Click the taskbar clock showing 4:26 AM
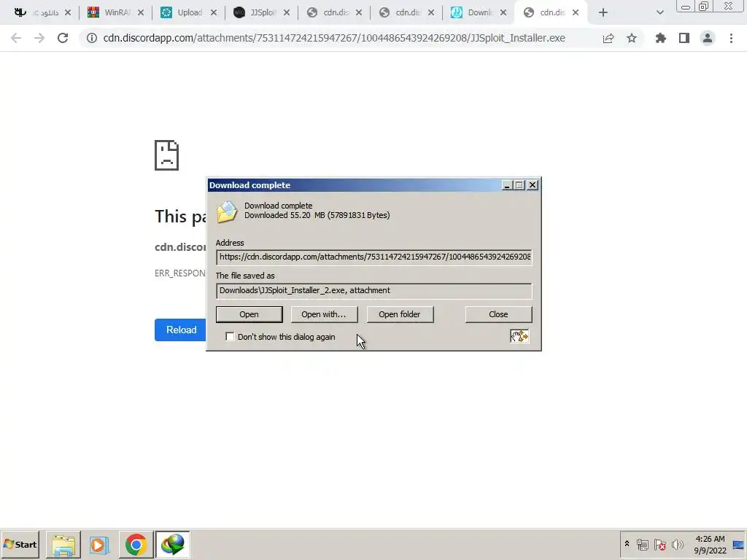Viewport: 747px width, 560px height. (x=710, y=544)
